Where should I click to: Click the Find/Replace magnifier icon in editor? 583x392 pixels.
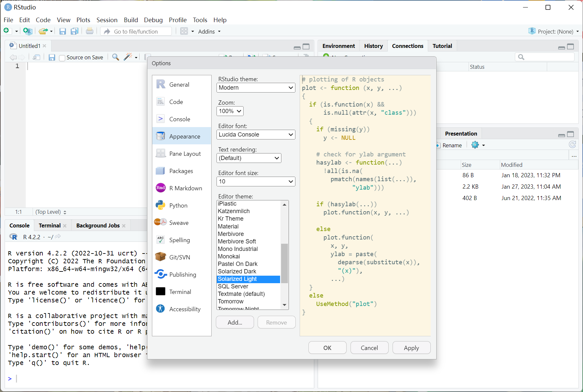[115, 57]
